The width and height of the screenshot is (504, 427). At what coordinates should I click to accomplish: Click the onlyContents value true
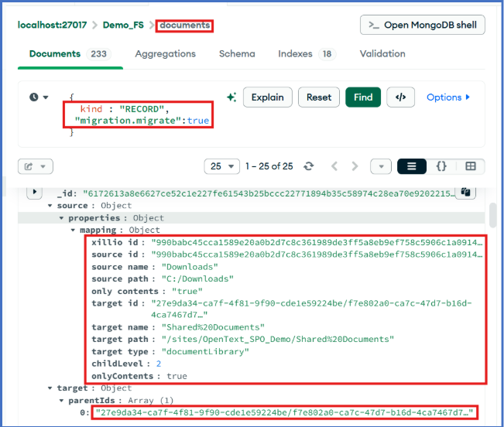click(177, 376)
